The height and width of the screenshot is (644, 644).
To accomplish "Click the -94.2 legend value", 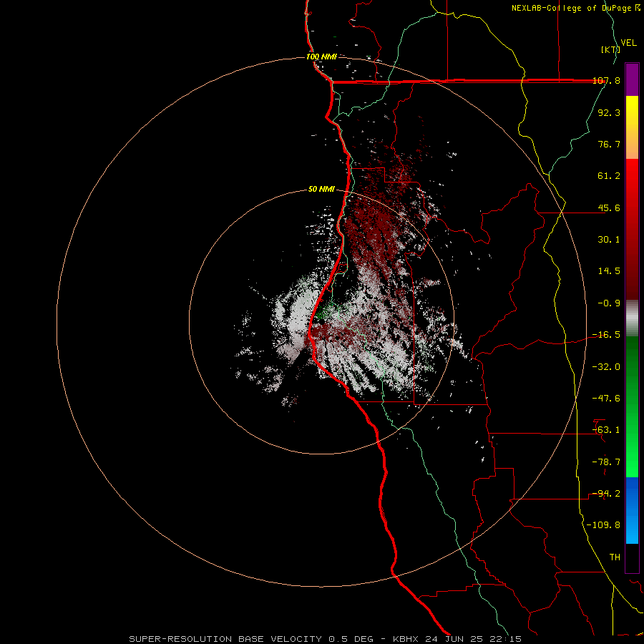I will point(606,494).
